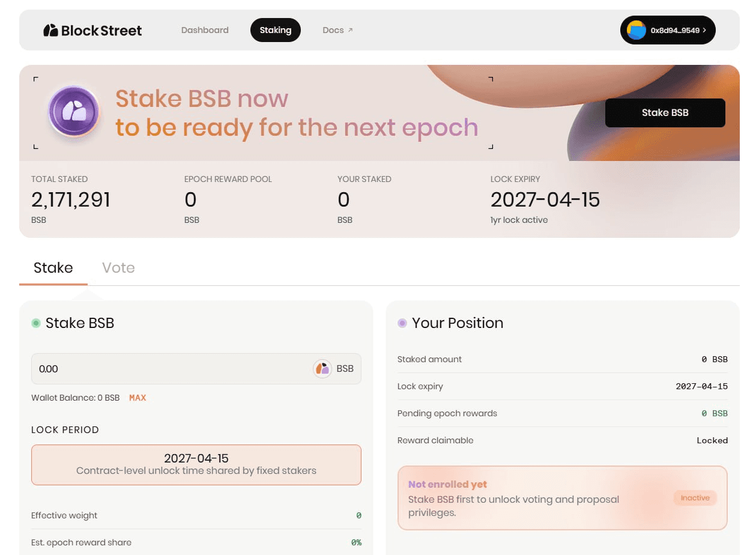Select the Staking nav item
Image resolution: width=756 pixels, height=555 pixels.
(x=276, y=30)
